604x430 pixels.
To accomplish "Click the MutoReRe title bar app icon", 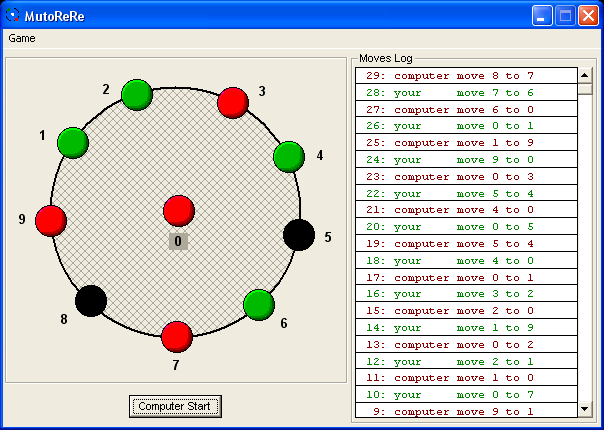I will coord(13,15).
